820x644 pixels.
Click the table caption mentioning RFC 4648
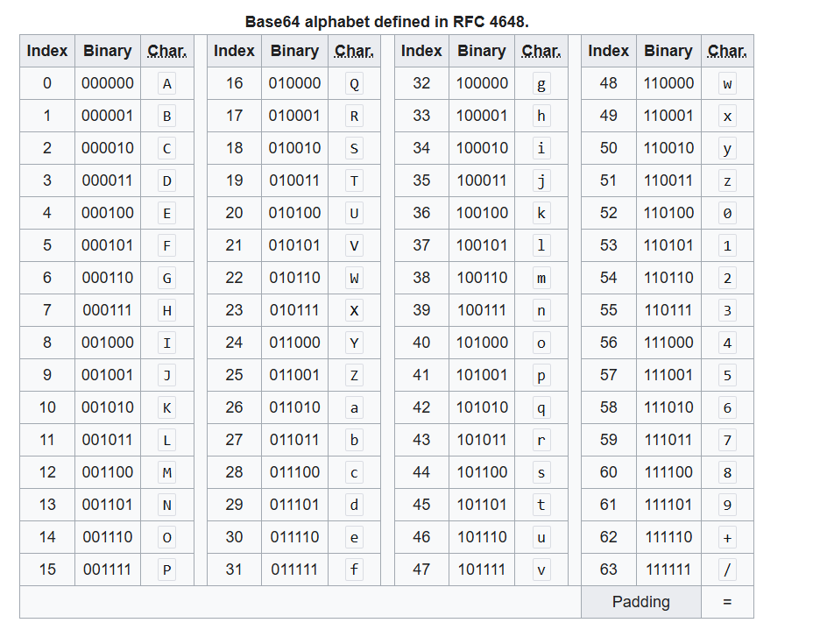386,21
